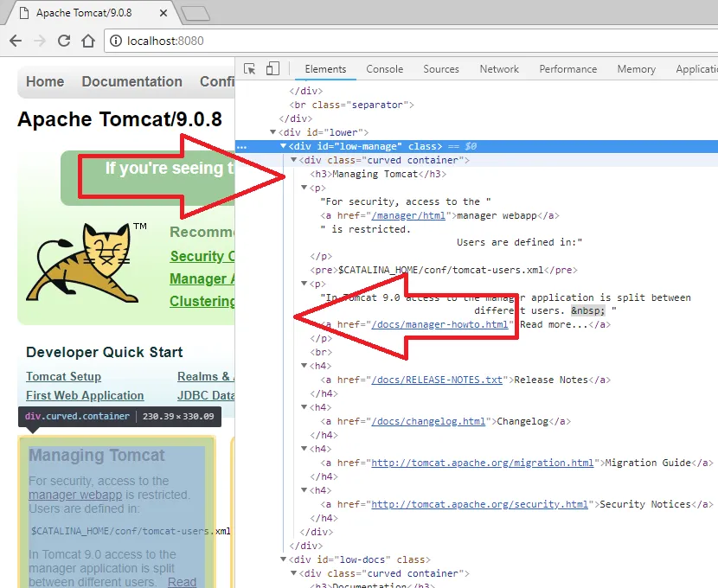Collapse the div id="low-manage" node
Screen dimensions: 718x588
(284, 146)
